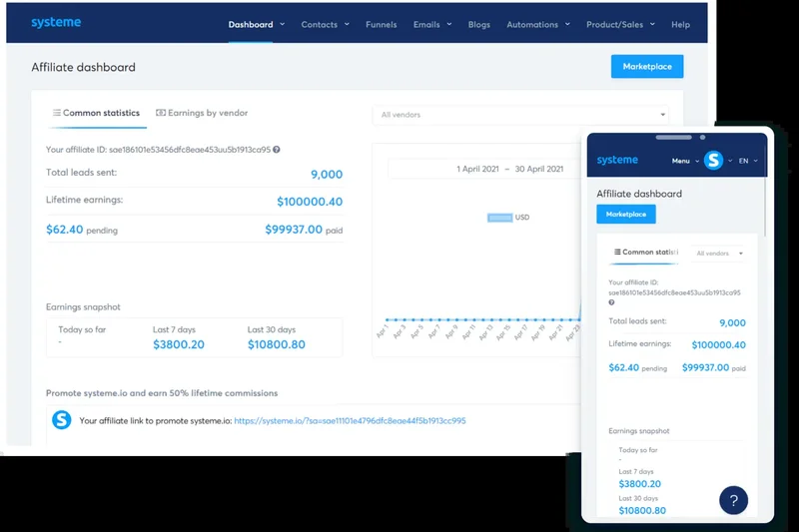Open the Contacts menu

click(x=319, y=24)
